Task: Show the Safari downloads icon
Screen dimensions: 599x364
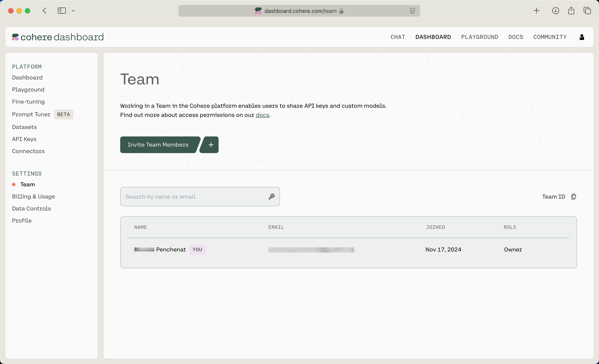Action: coord(556,11)
